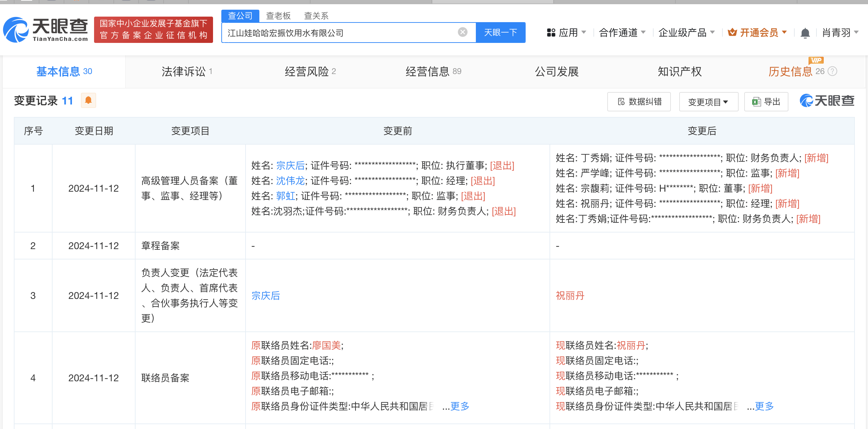Expand 更多 in 变更后 column
868x429 pixels.
pyautogui.click(x=764, y=406)
